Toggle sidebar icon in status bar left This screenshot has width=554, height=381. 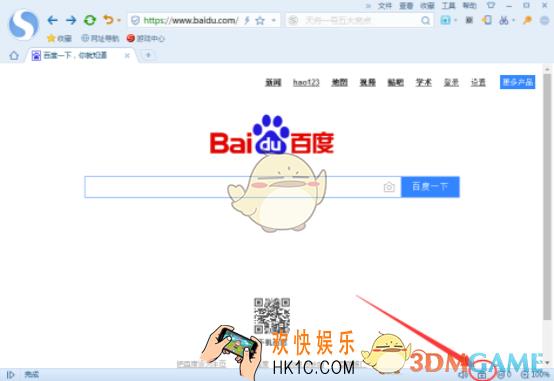click(11, 374)
